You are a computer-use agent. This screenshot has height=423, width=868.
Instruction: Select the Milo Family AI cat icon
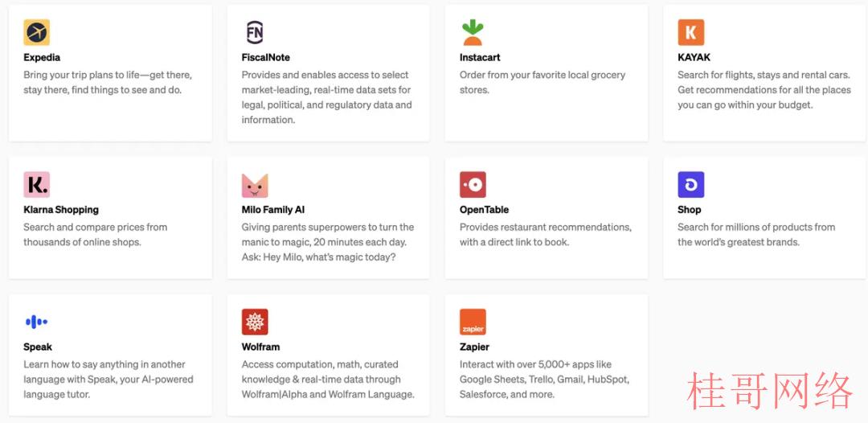point(255,185)
